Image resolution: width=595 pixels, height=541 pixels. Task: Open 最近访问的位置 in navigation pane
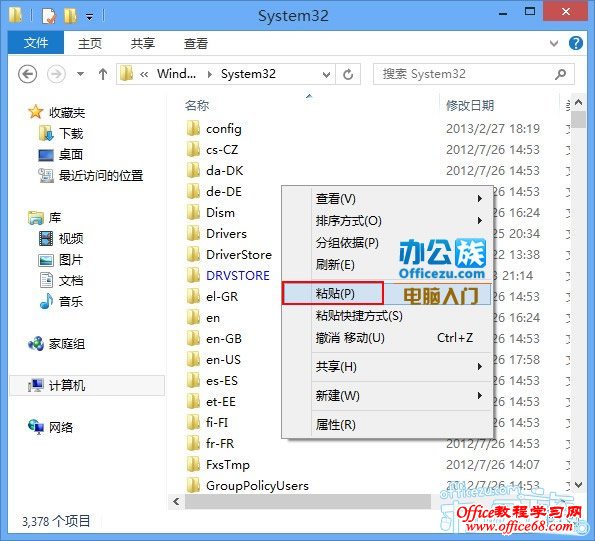pyautogui.click(x=91, y=175)
